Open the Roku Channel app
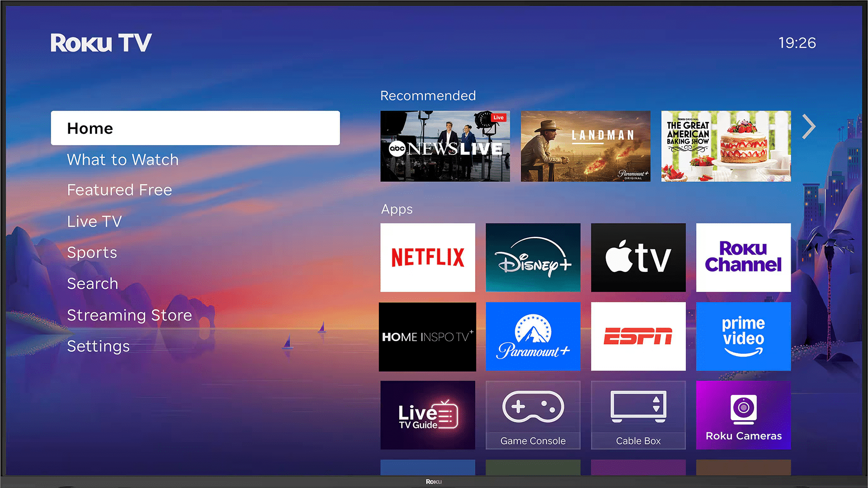 tap(743, 257)
